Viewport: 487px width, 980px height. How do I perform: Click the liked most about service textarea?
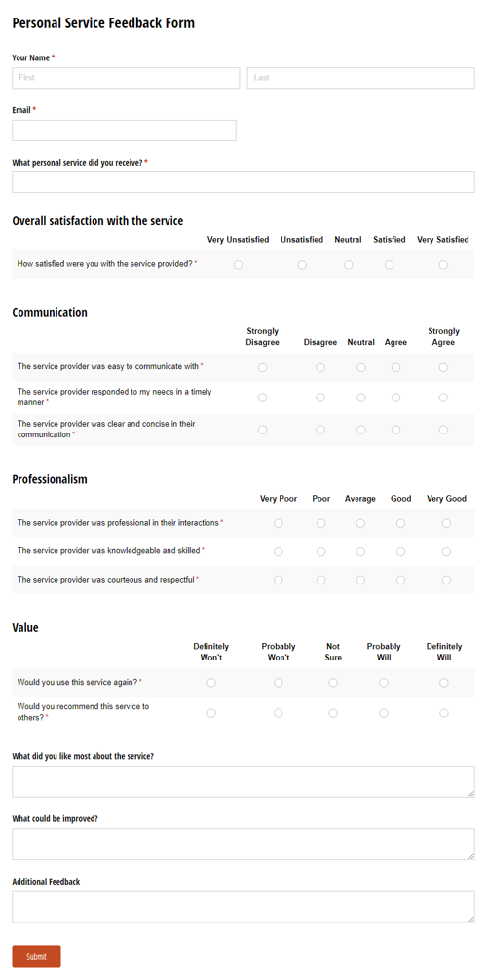pyautogui.click(x=243, y=782)
